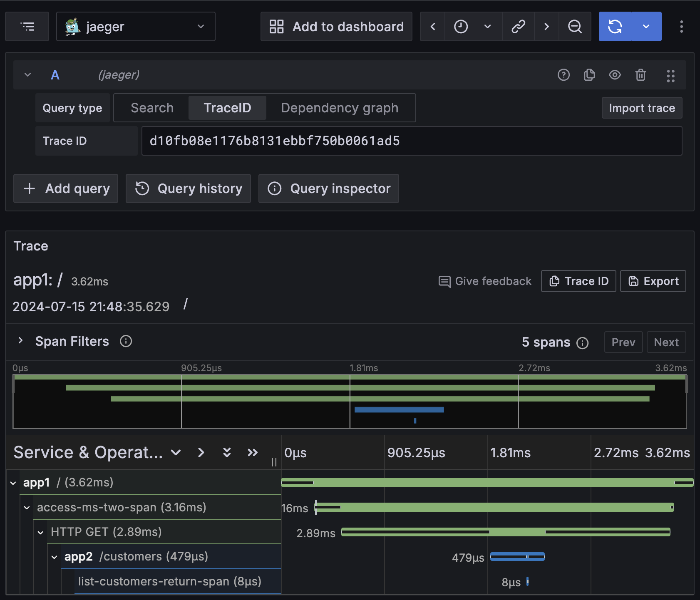Collapse query row A chevron
The width and height of the screenshot is (700, 600).
28,75
